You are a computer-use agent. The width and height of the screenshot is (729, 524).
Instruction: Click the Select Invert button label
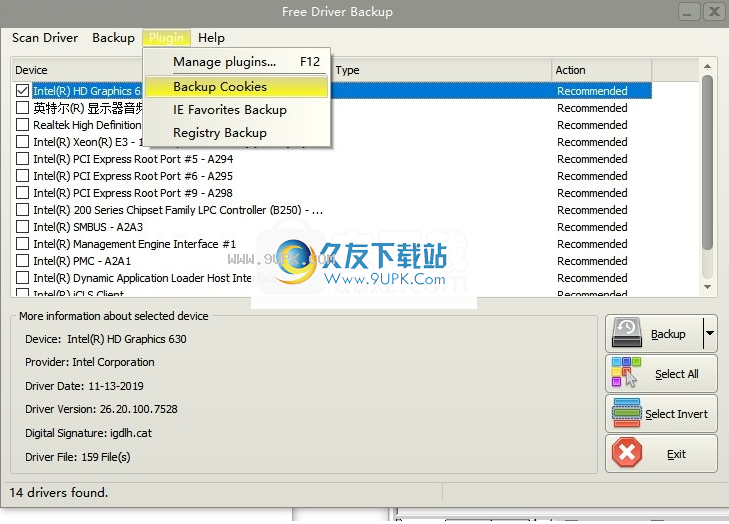(676, 414)
